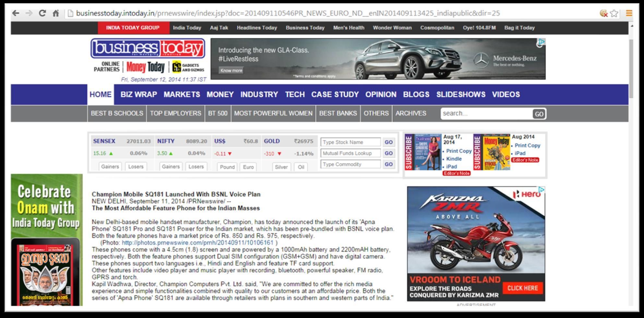The height and width of the screenshot is (318, 644).
Task: Click GO next to Type Commodity
Action: pyautogui.click(x=389, y=164)
